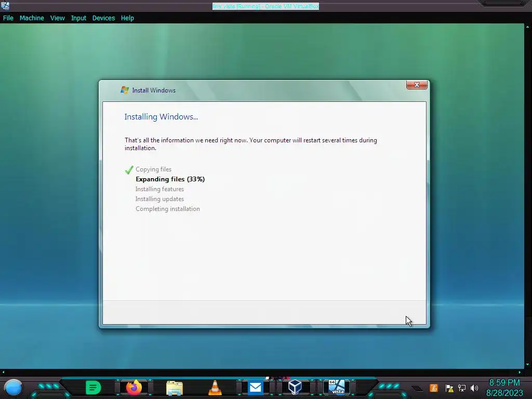This screenshot has height=399, width=532.
Task: Click the vertical scrollbar down arrow
Action: tap(528, 365)
